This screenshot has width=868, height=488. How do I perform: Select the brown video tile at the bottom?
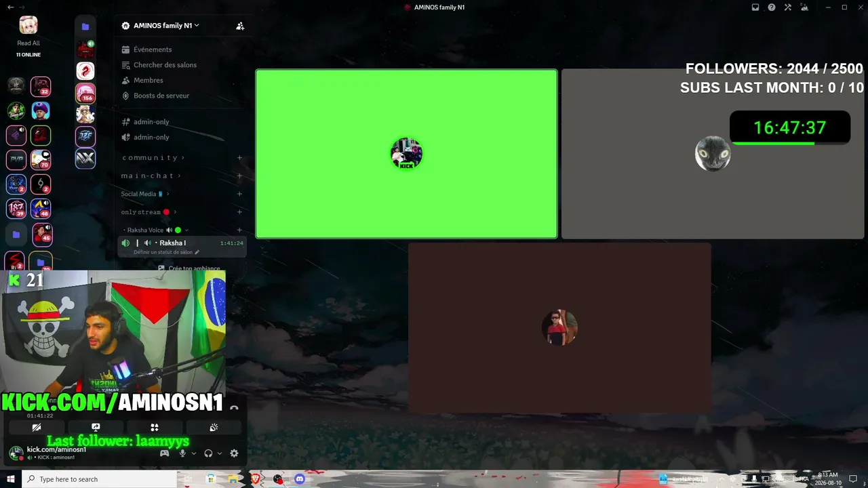pos(559,328)
